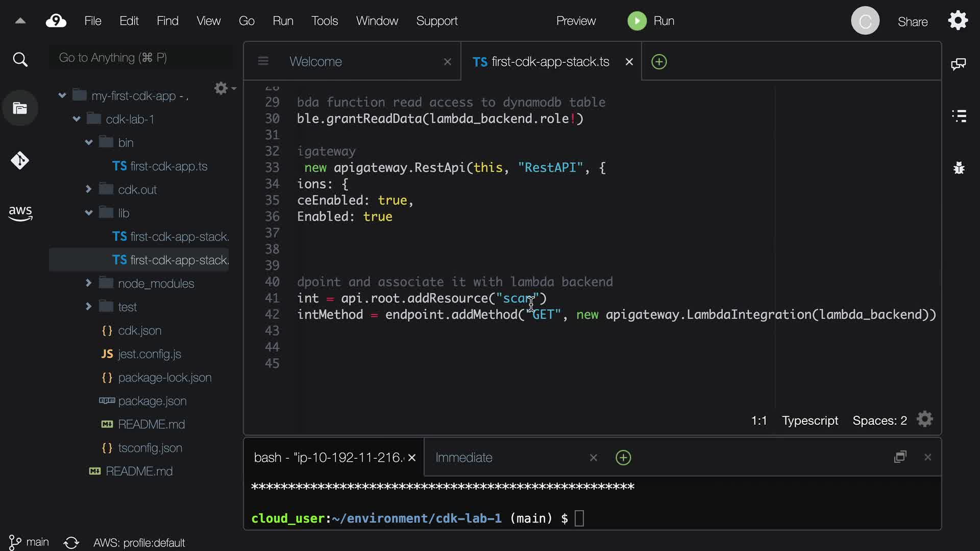Open the Debugger bug icon
This screenshot has height=551, width=980.
pyautogui.click(x=959, y=168)
